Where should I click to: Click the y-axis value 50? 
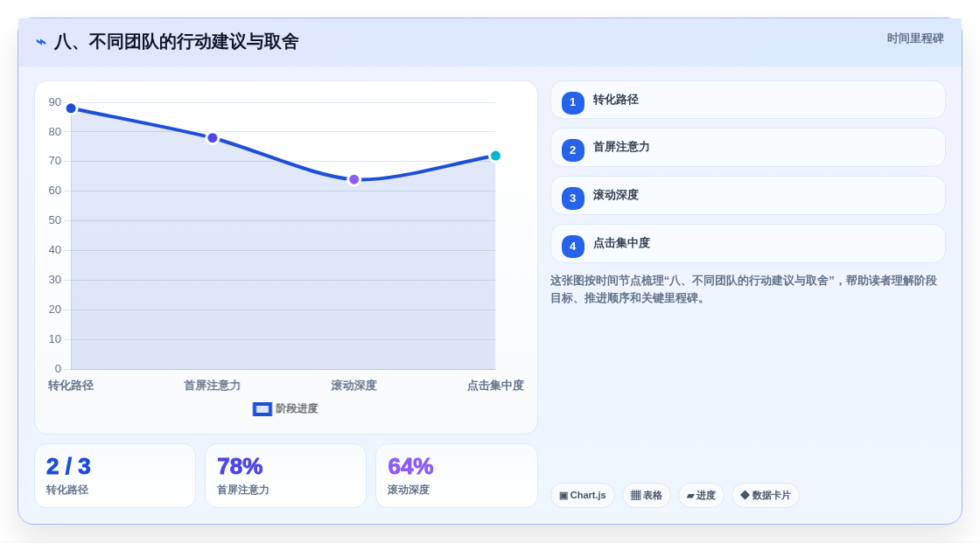55,220
